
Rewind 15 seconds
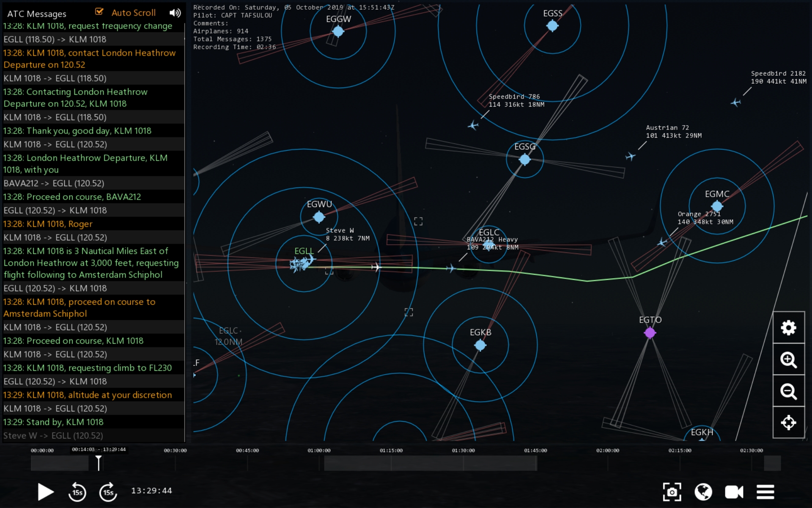pos(77,492)
